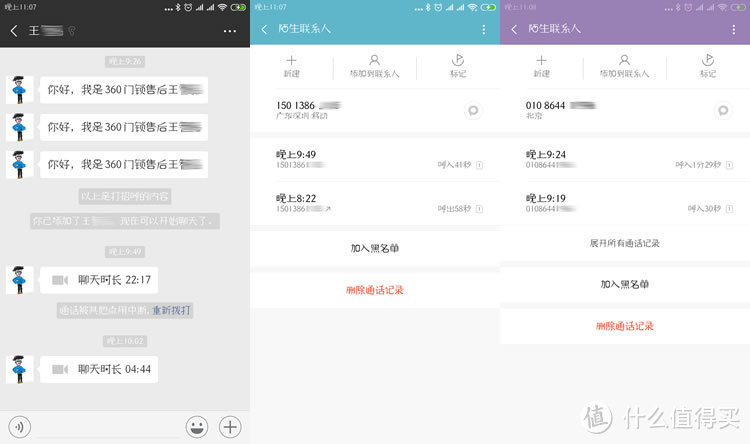Tap the chat message input field
750x444 pixels.
(x=109, y=427)
